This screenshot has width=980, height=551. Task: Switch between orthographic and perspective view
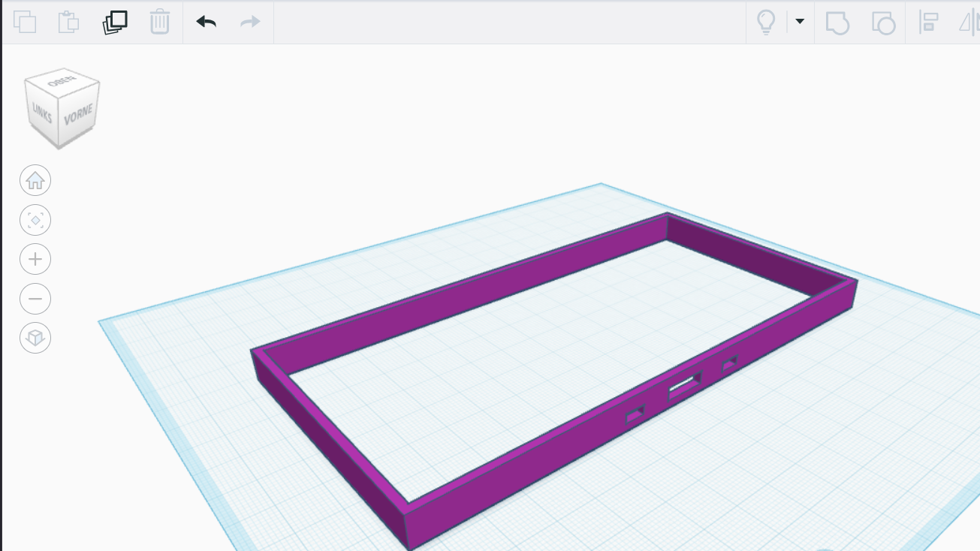[35, 338]
